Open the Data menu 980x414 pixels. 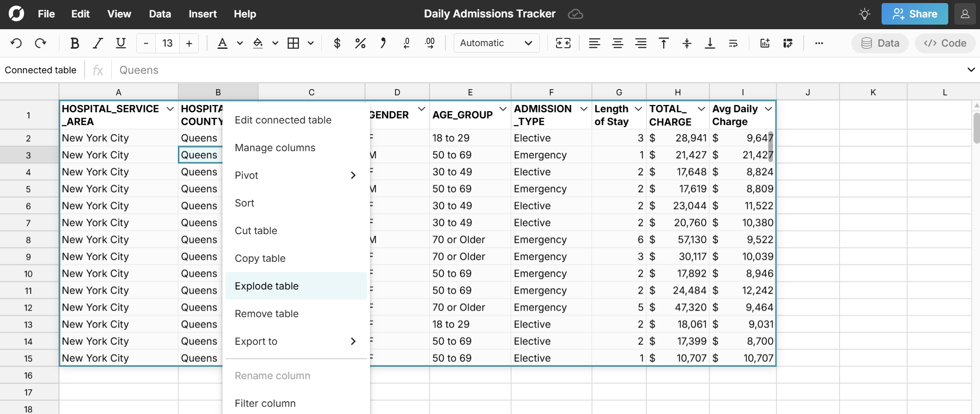click(x=160, y=14)
